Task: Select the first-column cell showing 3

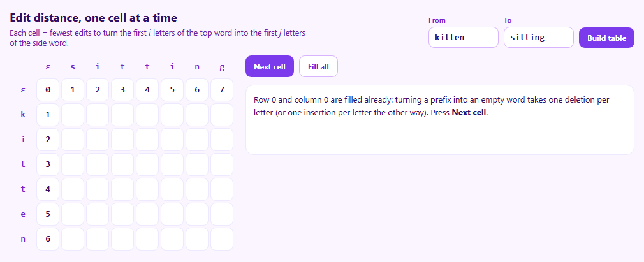Action: pyautogui.click(x=48, y=164)
